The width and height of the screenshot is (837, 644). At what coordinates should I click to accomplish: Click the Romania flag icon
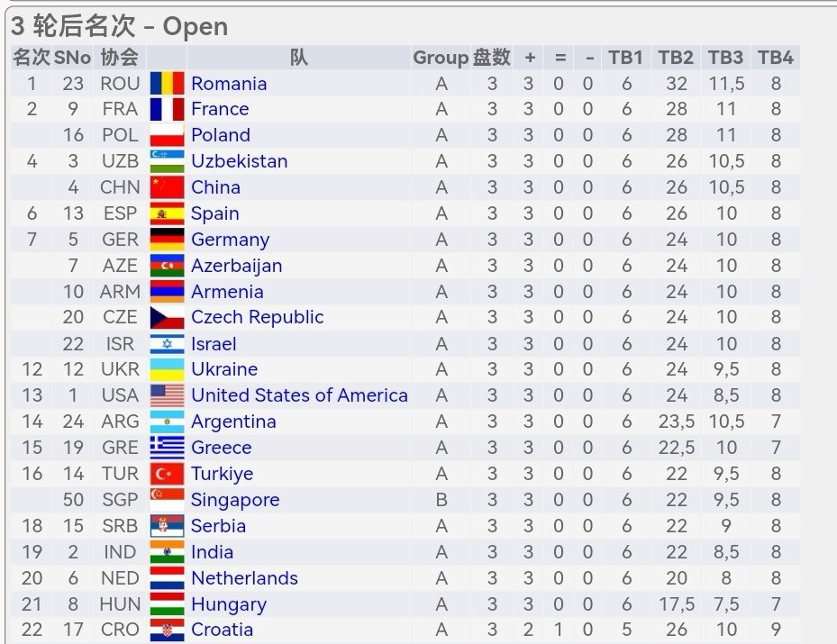pyautogui.click(x=167, y=83)
